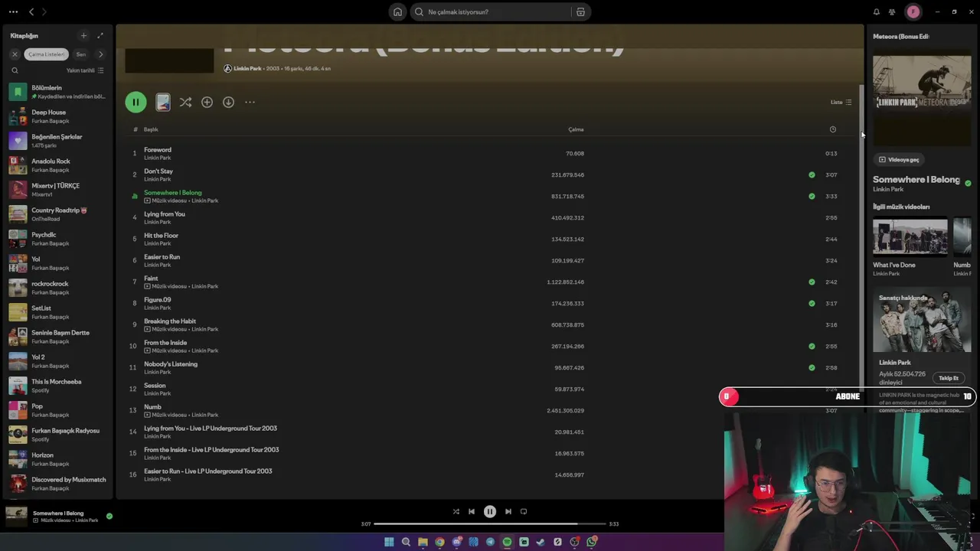
Task: Toggle saved checkmark for Faint
Action: point(812,282)
